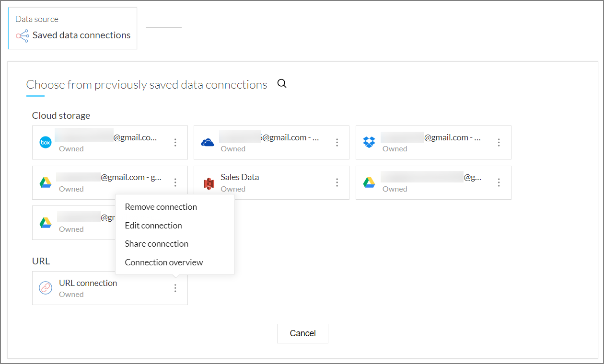Open more options for Box connection

tap(175, 142)
